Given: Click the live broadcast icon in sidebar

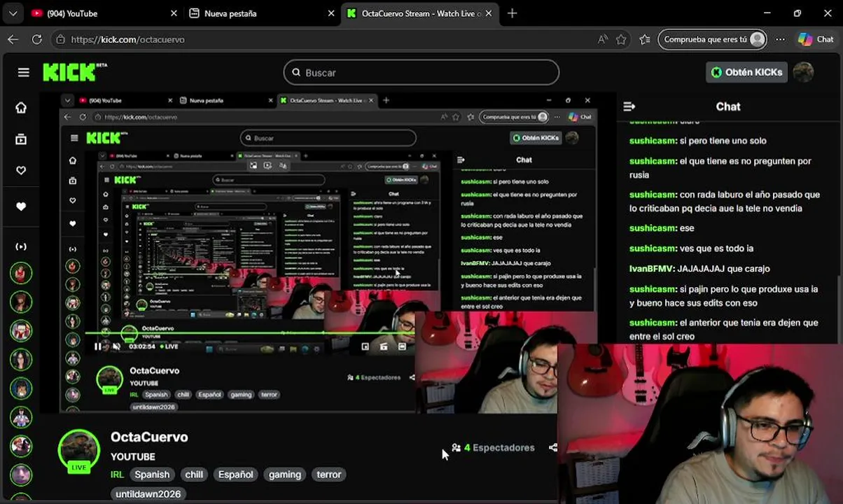Looking at the screenshot, I should click(21, 246).
